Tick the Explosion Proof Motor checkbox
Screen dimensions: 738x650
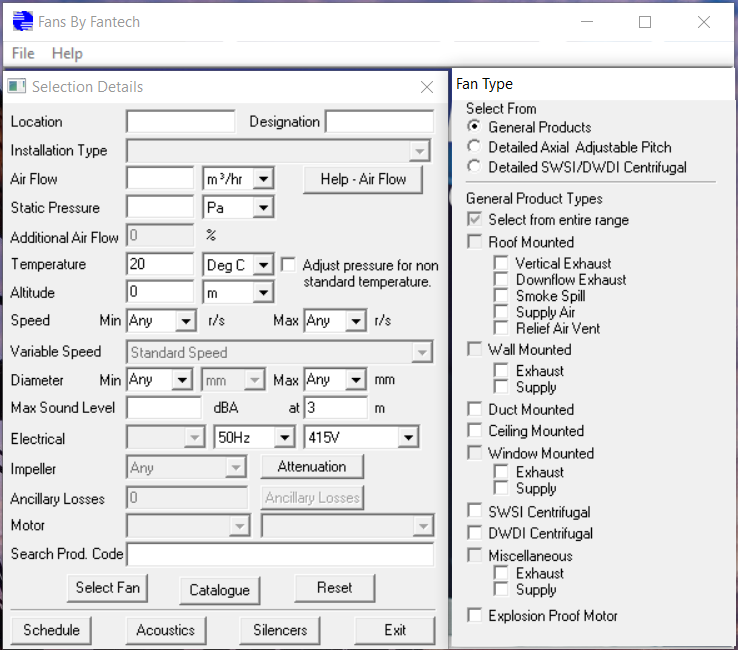(x=475, y=616)
